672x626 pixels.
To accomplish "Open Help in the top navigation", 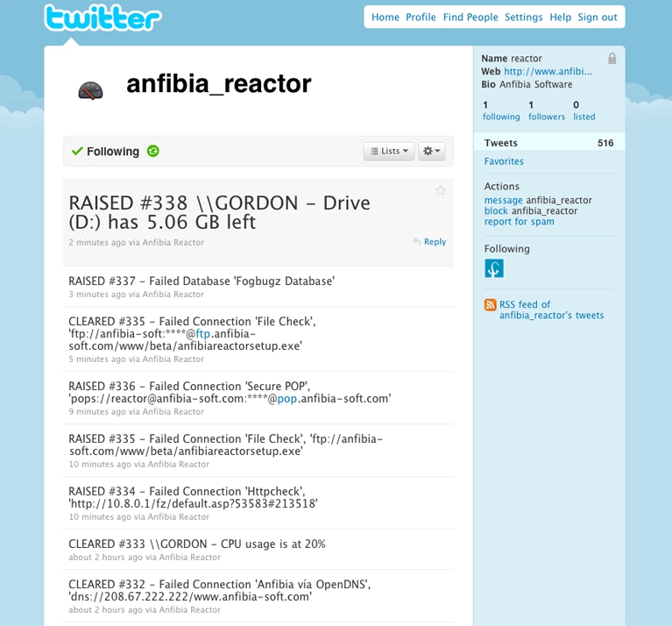I will (561, 18).
